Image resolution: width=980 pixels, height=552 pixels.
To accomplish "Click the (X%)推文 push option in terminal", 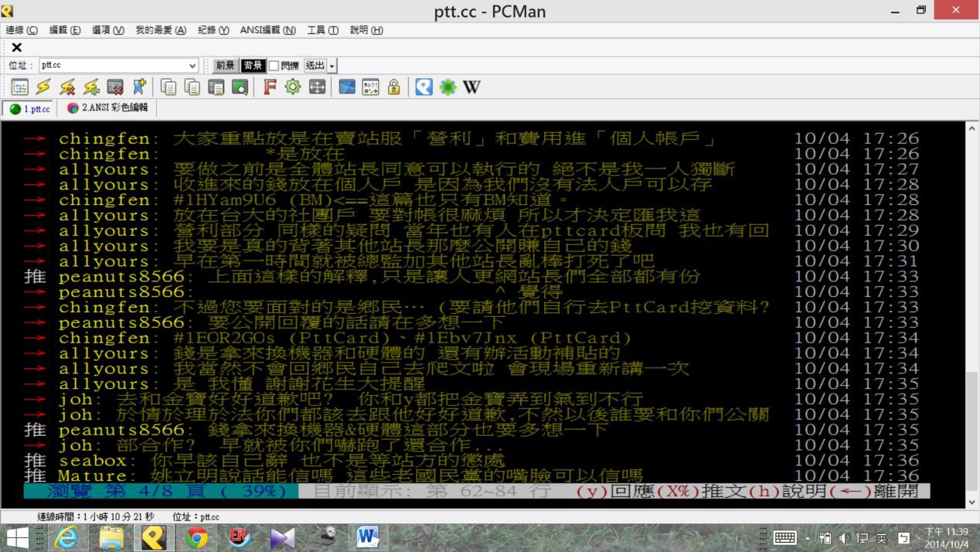I will (x=702, y=491).
